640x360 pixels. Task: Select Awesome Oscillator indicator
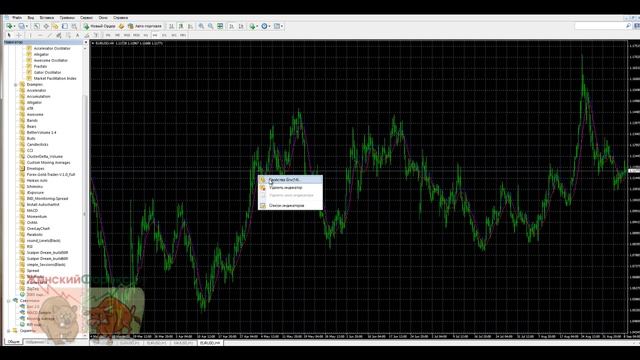[51, 60]
